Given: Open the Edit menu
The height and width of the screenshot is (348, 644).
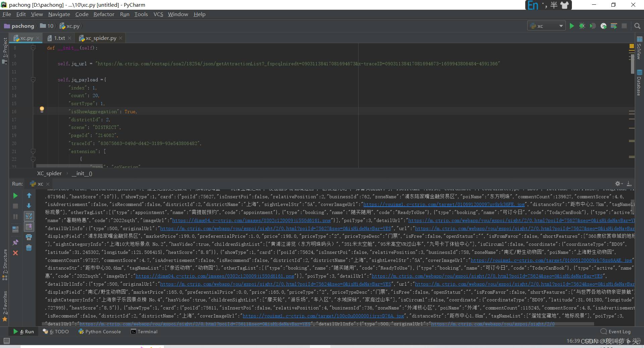Looking at the screenshot, I should 21,14.
